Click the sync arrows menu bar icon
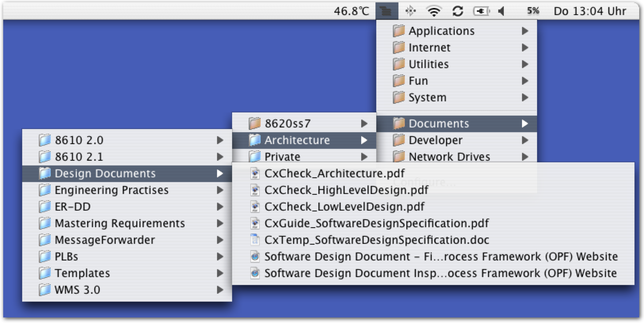This screenshot has height=323, width=644. (x=458, y=11)
